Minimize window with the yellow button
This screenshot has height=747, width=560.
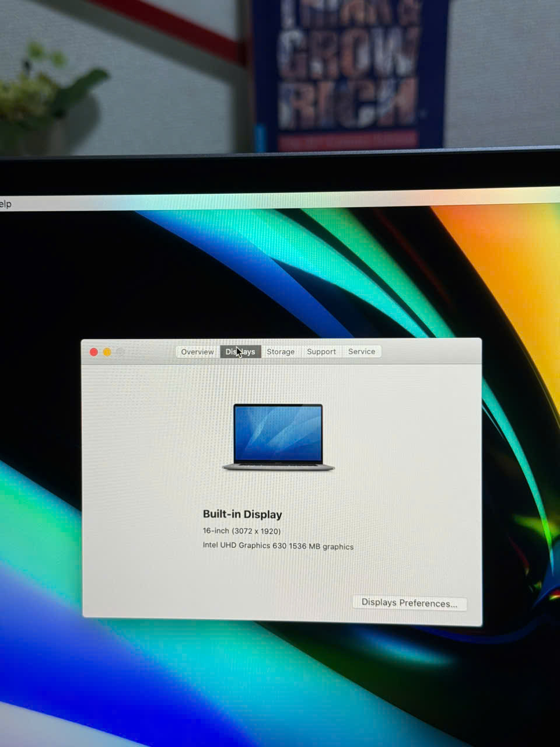(107, 352)
